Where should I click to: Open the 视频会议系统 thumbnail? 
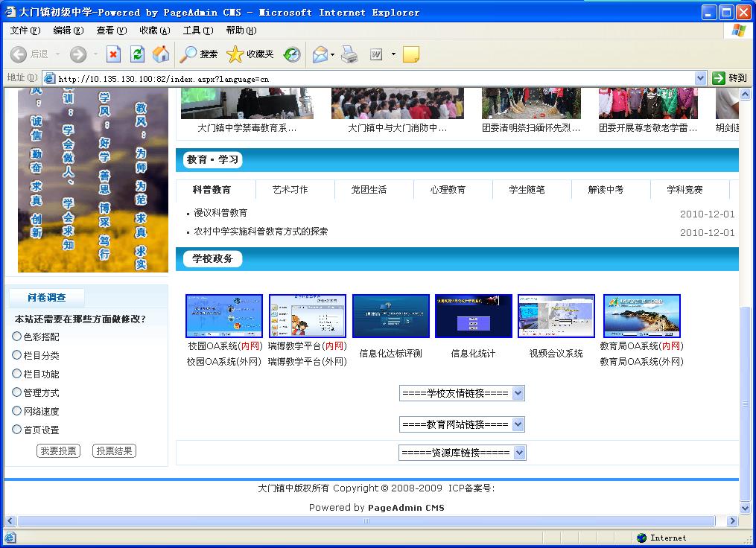tap(556, 316)
